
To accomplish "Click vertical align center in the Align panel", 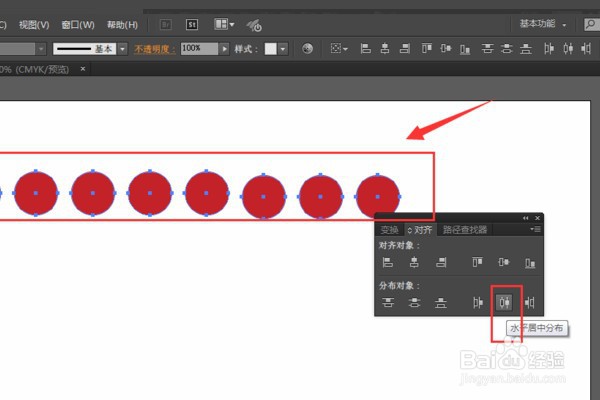I will (x=504, y=262).
